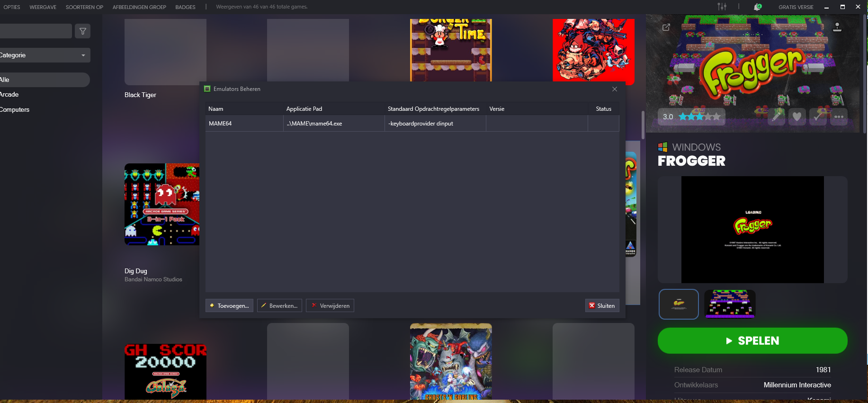Select Alle in the sidebar
Screen dimensions: 868x403
(x=44, y=80)
